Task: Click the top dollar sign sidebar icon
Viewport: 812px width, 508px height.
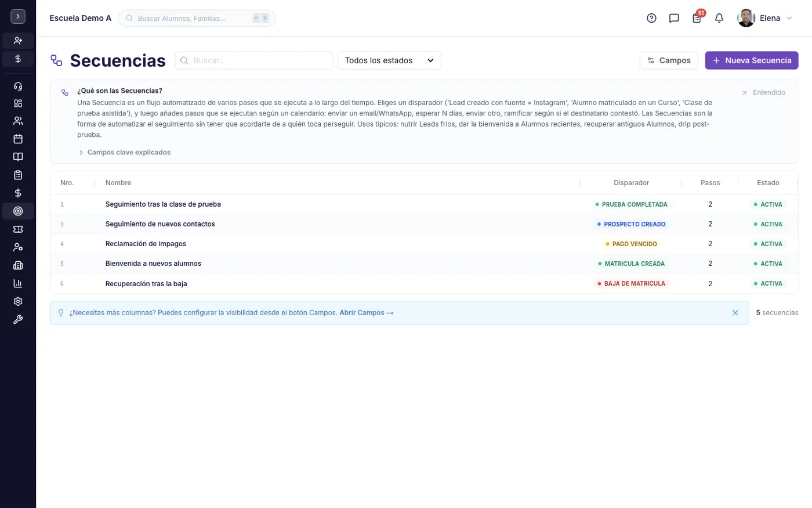Action: click(18, 59)
